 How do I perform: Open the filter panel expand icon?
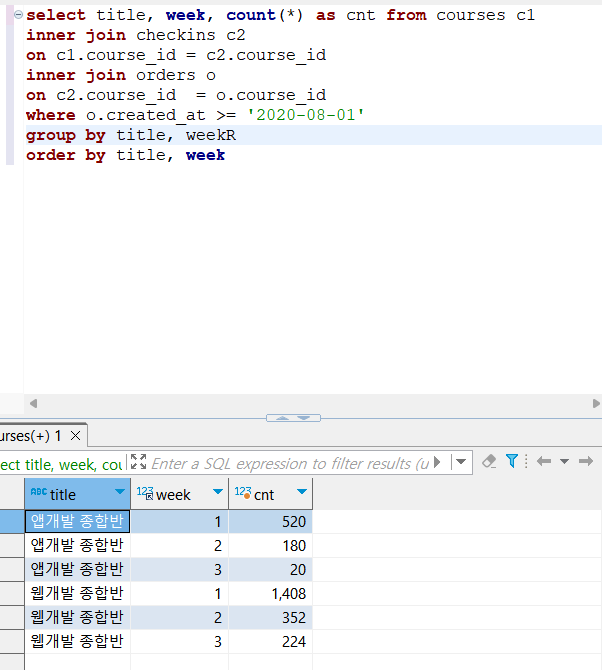click(138, 462)
